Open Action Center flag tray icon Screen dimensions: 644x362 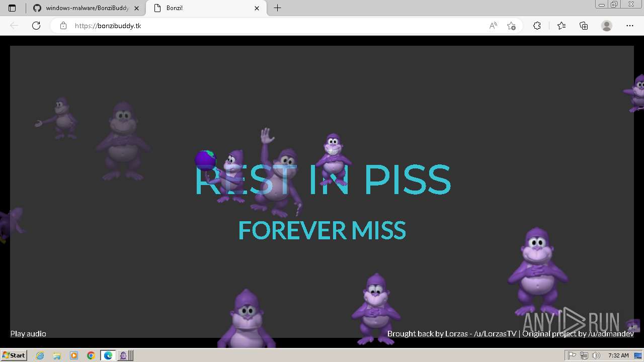coord(572,355)
